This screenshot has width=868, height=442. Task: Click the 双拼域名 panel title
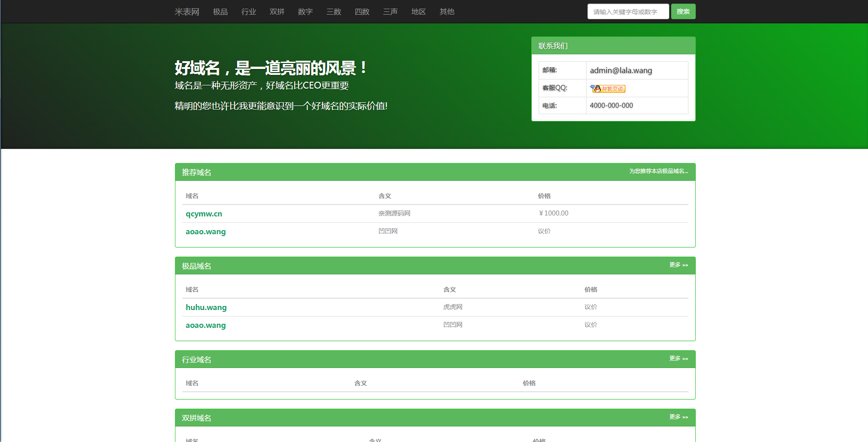tap(196, 418)
